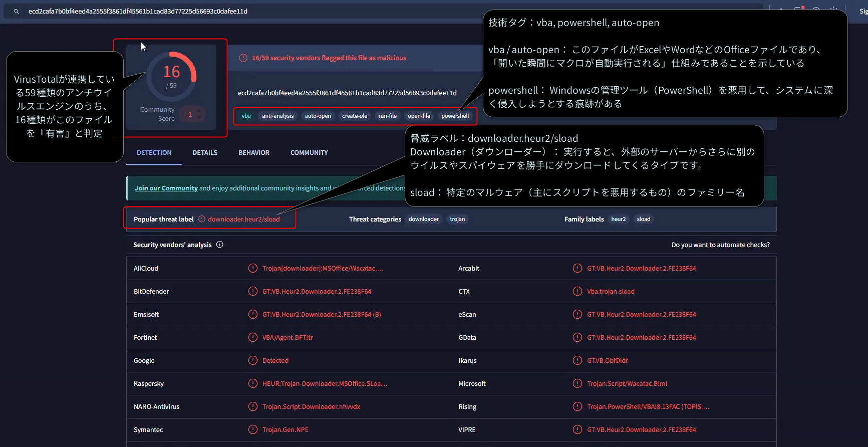The height and width of the screenshot is (447, 868).
Task: Click the Popular threat label info icon
Action: click(202, 219)
